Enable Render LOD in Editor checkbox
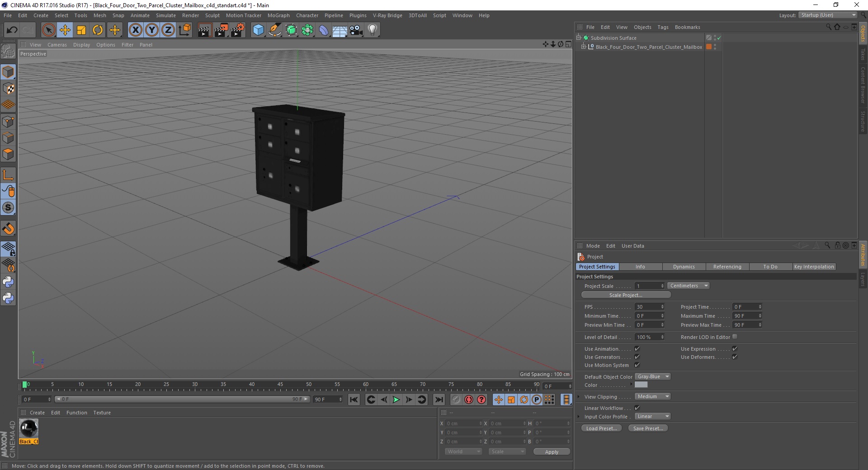The image size is (868, 470). 735,337
